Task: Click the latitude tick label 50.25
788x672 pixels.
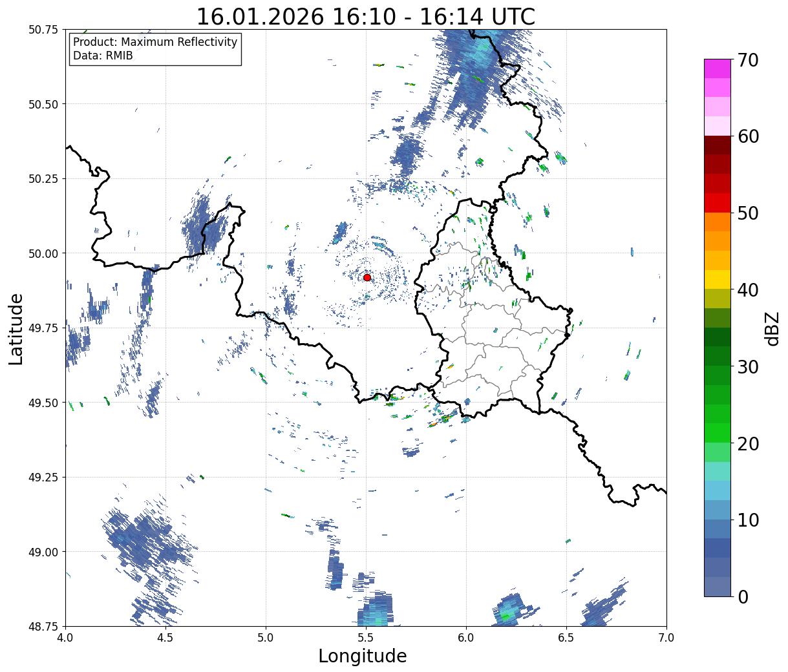Action: click(x=43, y=179)
